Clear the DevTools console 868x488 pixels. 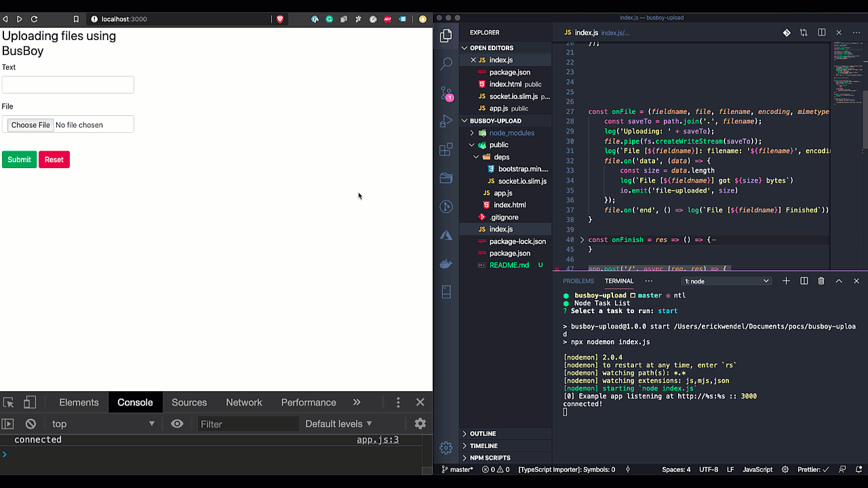pyautogui.click(x=31, y=424)
